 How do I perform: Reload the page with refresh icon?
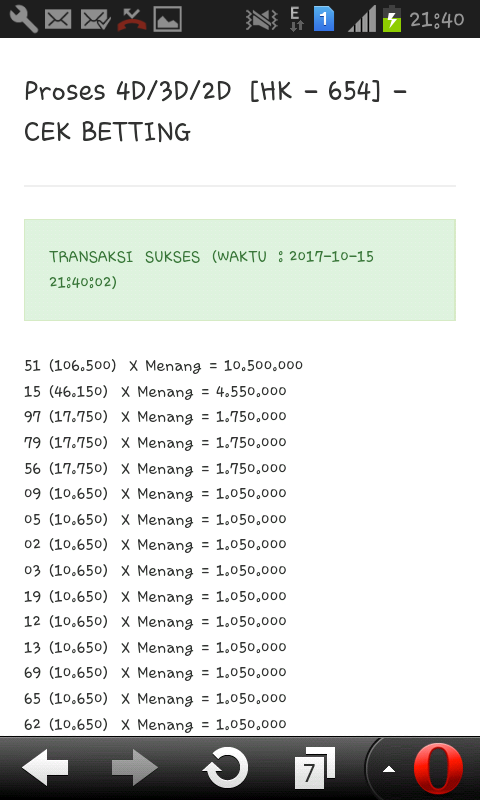[225, 768]
